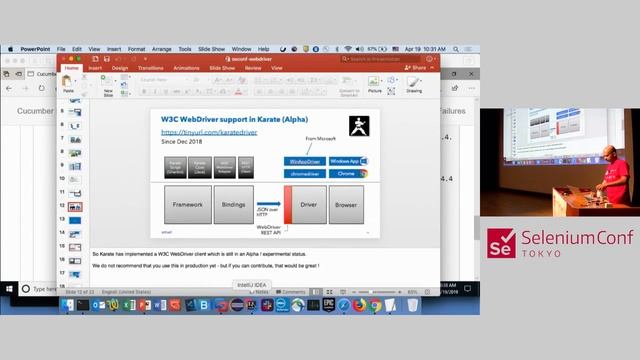Open the Trash in the Dock
The image size is (640, 360).
pos(413,305)
